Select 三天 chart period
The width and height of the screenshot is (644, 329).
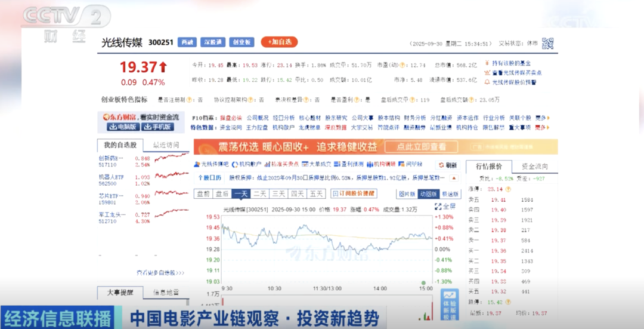(278, 193)
